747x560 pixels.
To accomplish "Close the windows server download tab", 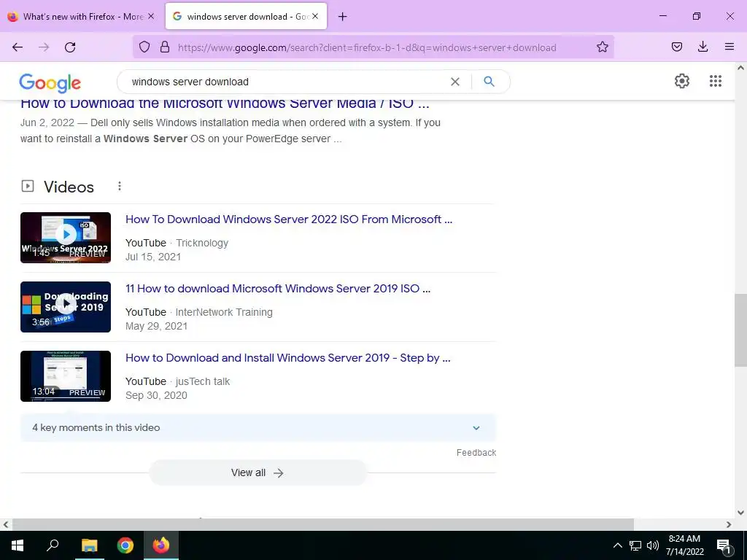I will coord(315,16).
